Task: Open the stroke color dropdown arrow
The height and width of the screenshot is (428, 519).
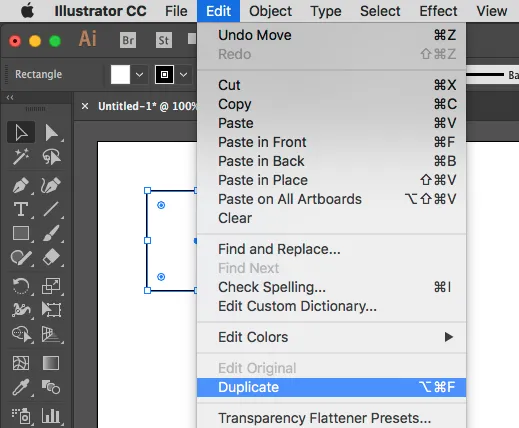Action: [x=183, y=75]
